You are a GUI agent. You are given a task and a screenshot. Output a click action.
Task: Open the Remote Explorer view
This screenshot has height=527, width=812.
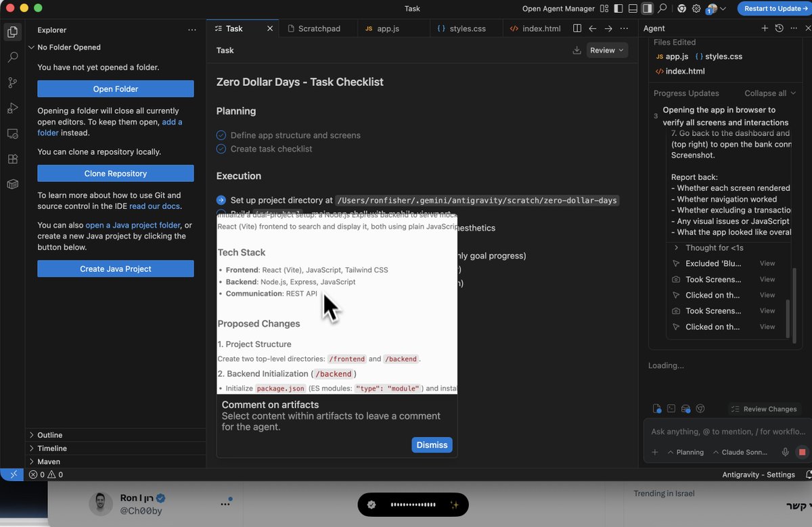click(x=12, y=133)
